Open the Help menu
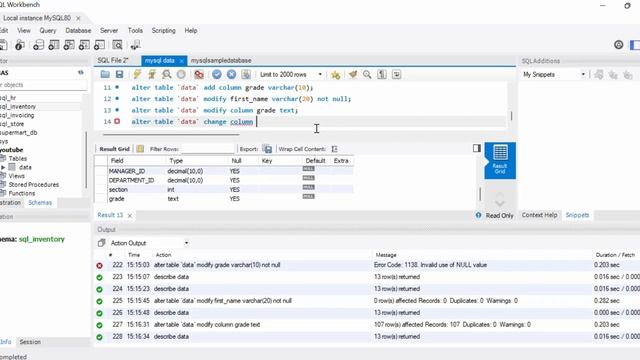Screen dimensions: 640x360 point(191,31)
